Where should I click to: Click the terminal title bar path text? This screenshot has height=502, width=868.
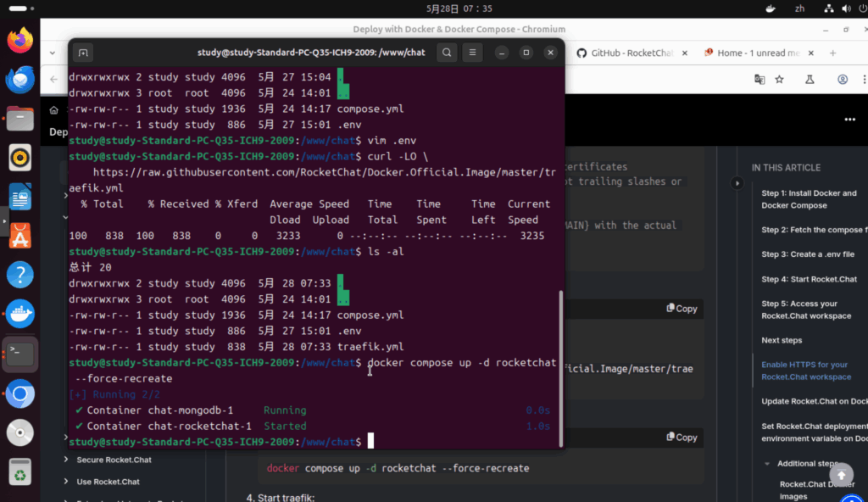[x=311, y=53]
